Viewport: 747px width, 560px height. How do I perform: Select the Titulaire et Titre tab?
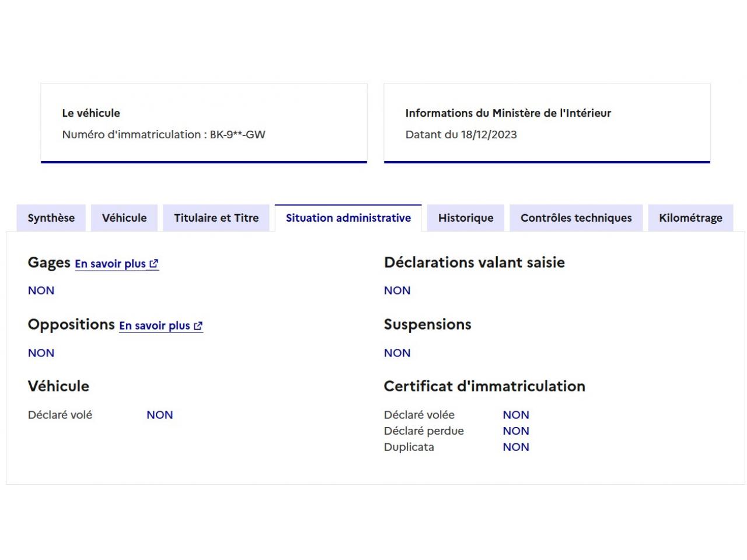(x=216, y=218)
